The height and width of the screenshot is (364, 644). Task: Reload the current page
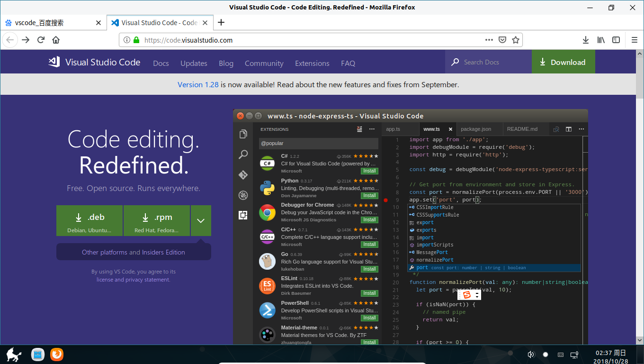tap(41, 40)
